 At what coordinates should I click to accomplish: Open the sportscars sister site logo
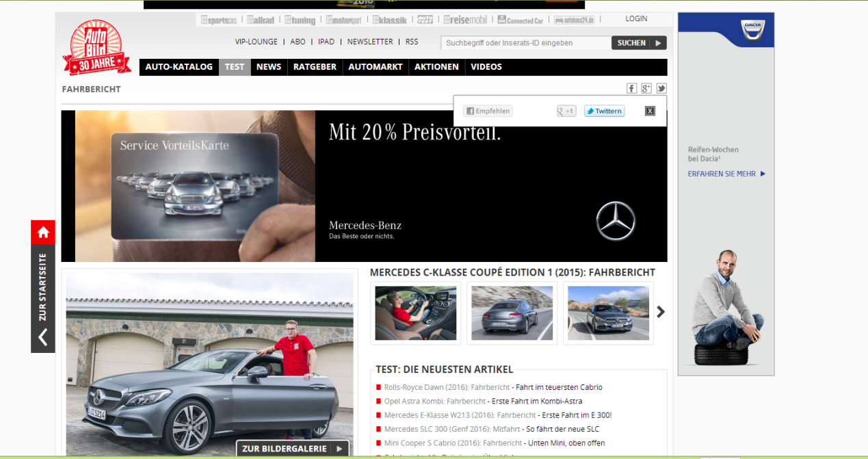pyautogui.click(x=220, y=20)
